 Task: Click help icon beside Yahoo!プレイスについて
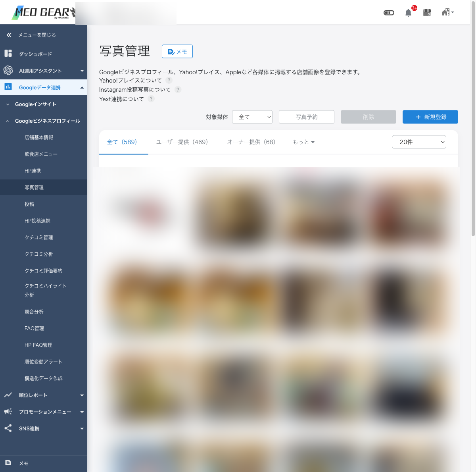169,80
